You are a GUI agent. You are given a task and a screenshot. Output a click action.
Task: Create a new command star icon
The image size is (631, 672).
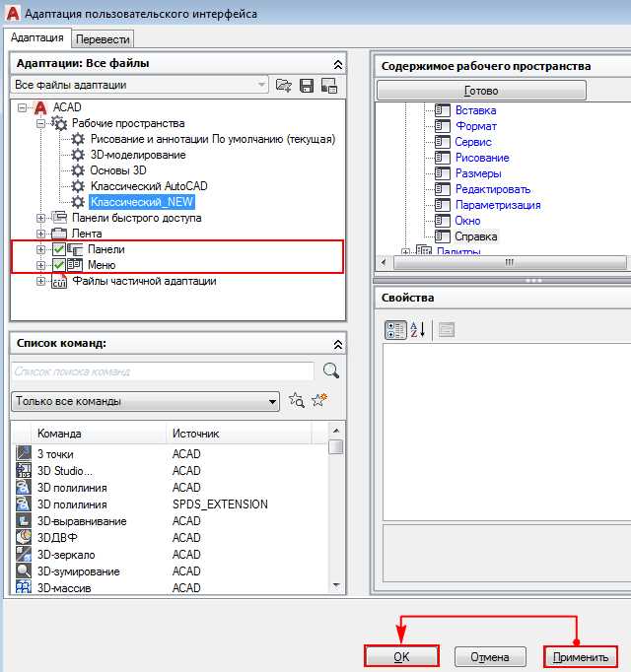(319, 400)
